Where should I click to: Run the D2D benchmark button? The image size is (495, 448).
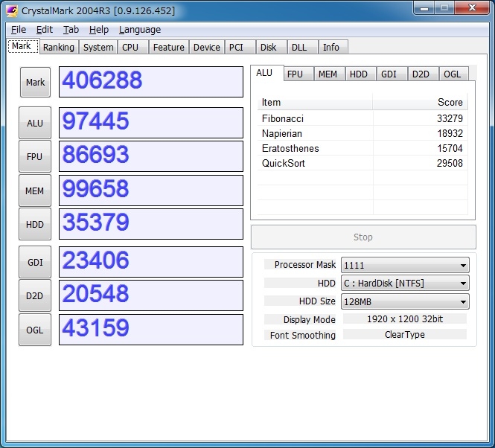35,295
